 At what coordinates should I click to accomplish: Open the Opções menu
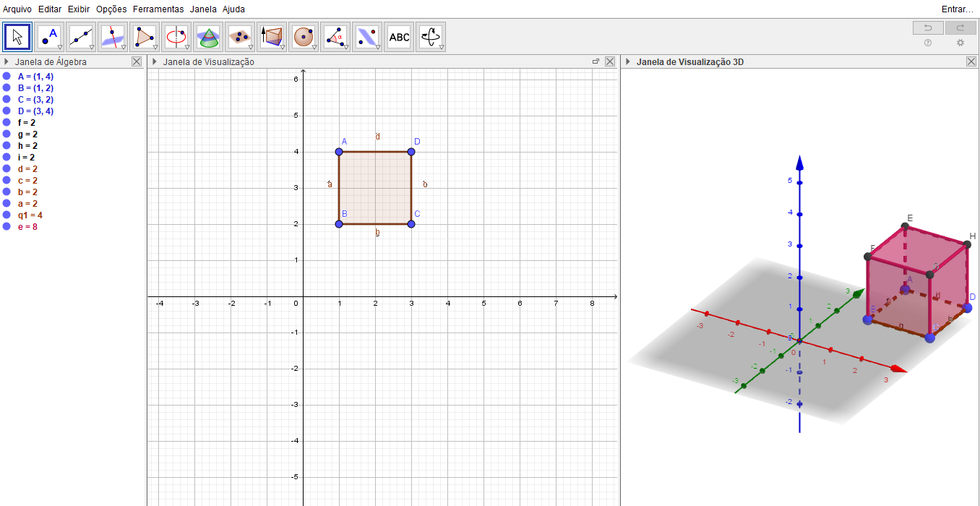(x=111, y=9)
